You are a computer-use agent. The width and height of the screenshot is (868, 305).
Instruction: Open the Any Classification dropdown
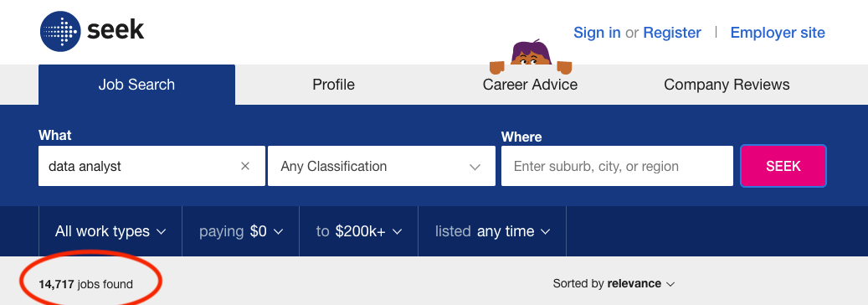(382, 167)
